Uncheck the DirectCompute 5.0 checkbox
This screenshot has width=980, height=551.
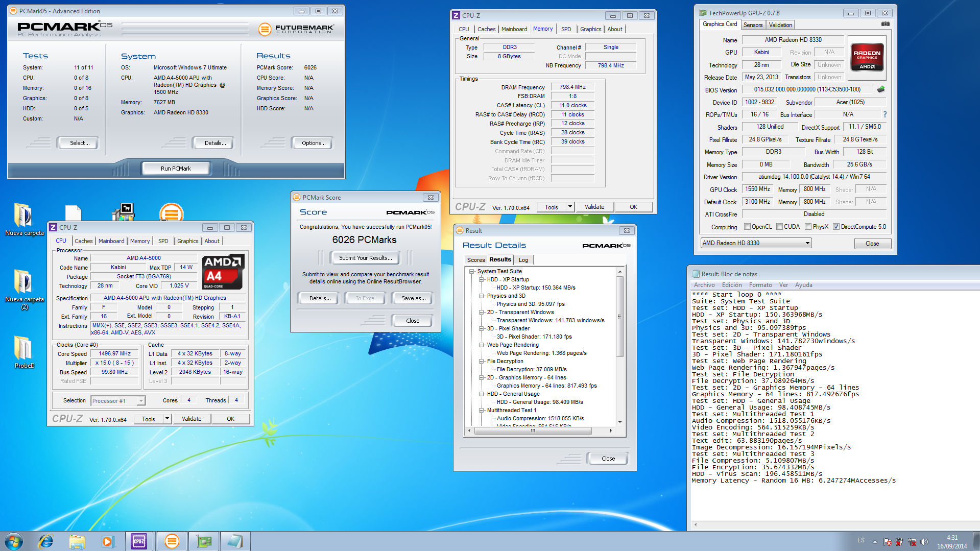836,227
